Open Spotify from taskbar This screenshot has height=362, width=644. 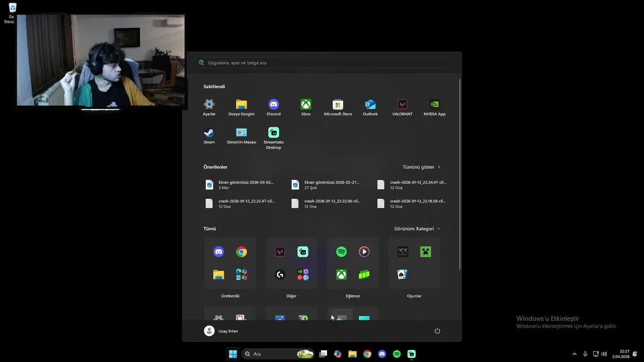[396, 354]
